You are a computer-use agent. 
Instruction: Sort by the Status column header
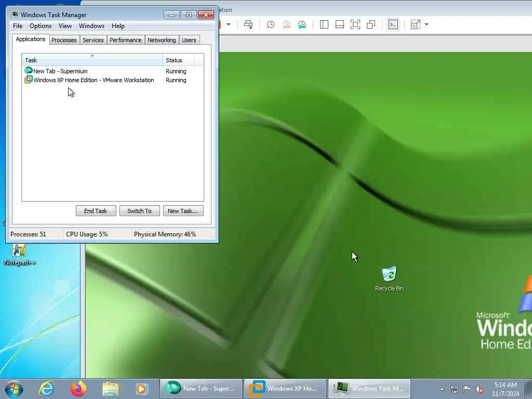click(x=179, y=60)
